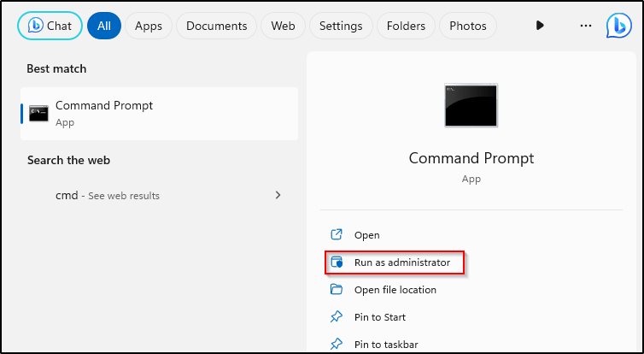
Task: Switch to the Documents filter tab
Action: point(216,26)
